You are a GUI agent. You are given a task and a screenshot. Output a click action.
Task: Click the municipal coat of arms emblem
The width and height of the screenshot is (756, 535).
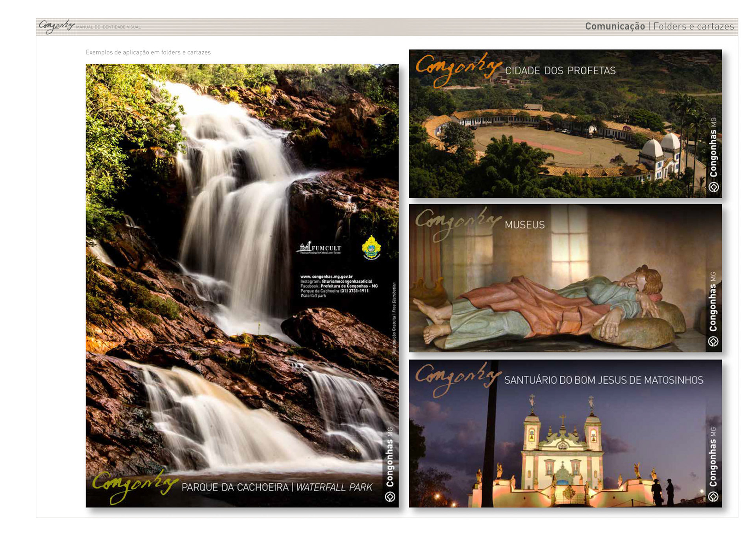(x=371, y=248)
